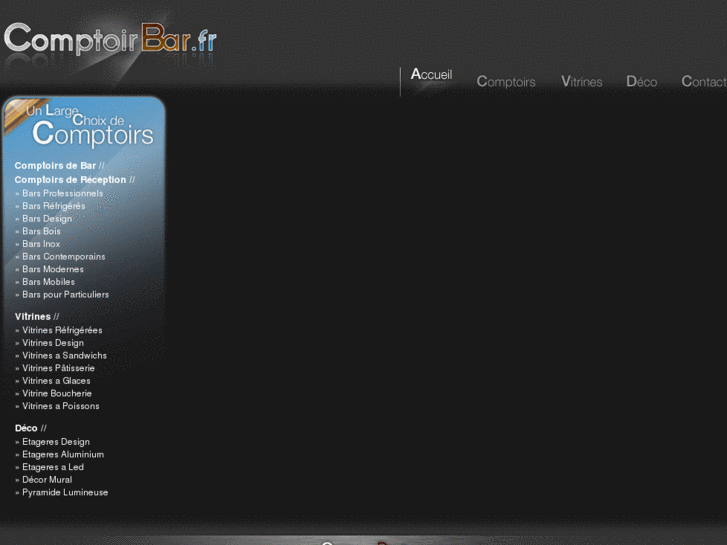Open the Bars Réfrigérés link

pyautogui.click(x=54, y=206)
